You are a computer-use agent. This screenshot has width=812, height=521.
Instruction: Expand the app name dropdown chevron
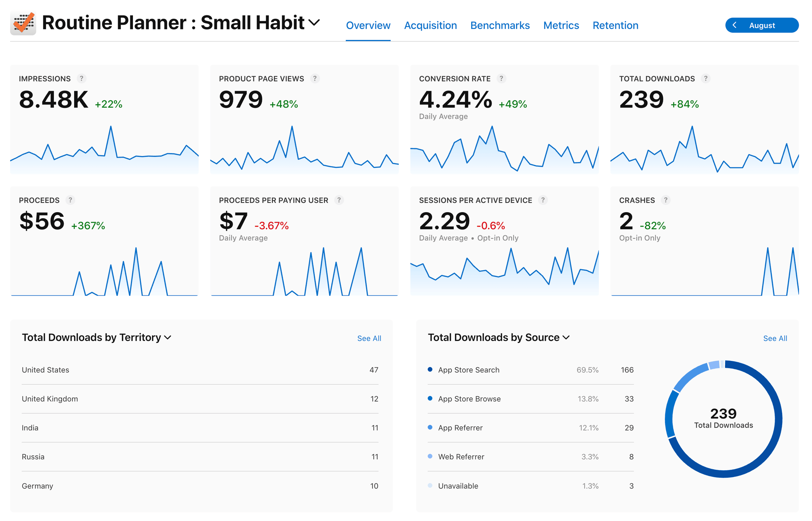click(314, 23)
